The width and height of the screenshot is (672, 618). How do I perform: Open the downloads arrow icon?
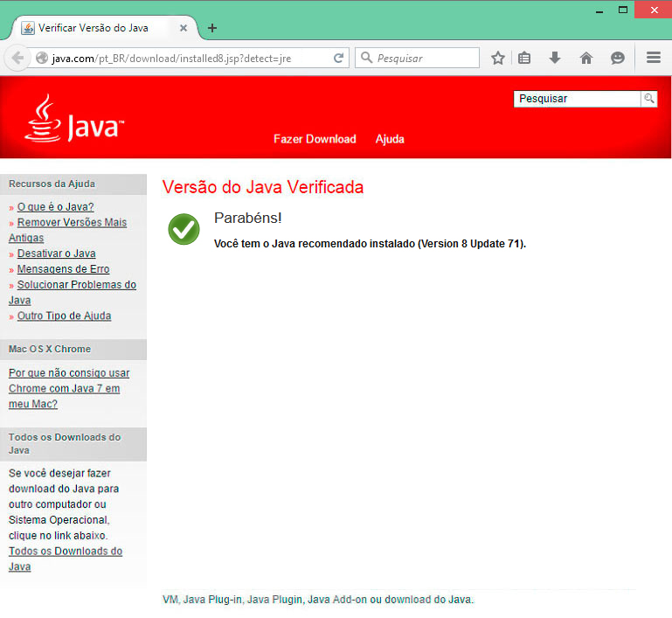tap(555, 58)
